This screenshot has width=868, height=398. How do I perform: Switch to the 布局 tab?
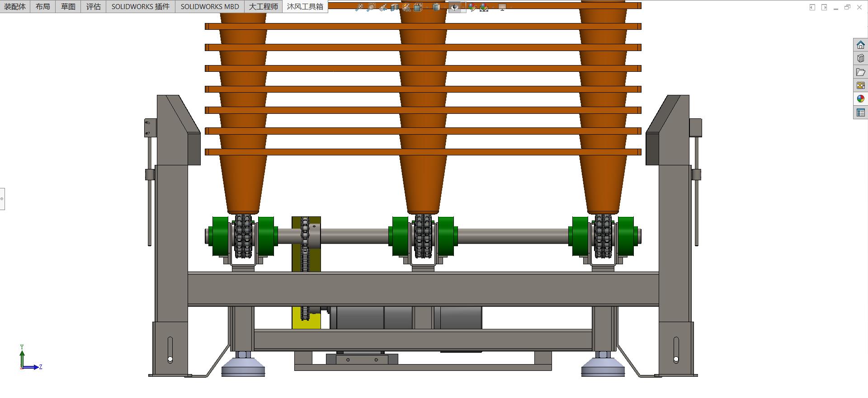coord(43,6)
